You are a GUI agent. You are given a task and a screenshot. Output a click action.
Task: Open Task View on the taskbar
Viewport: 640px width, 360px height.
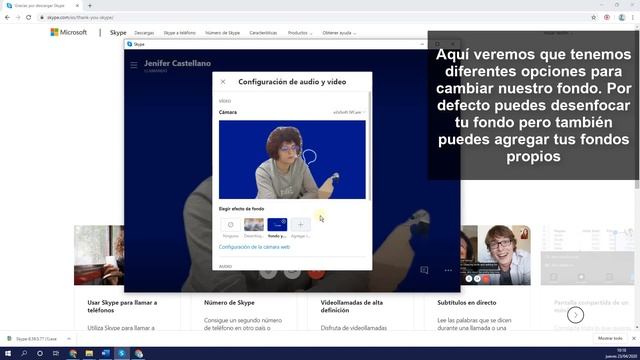[56, 353]
